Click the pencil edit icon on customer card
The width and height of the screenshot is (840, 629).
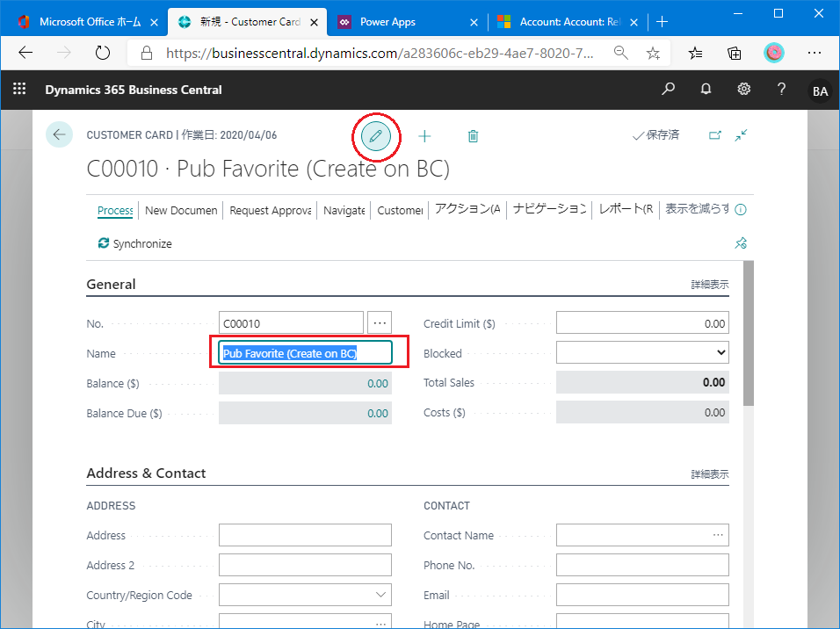point(375,136)
